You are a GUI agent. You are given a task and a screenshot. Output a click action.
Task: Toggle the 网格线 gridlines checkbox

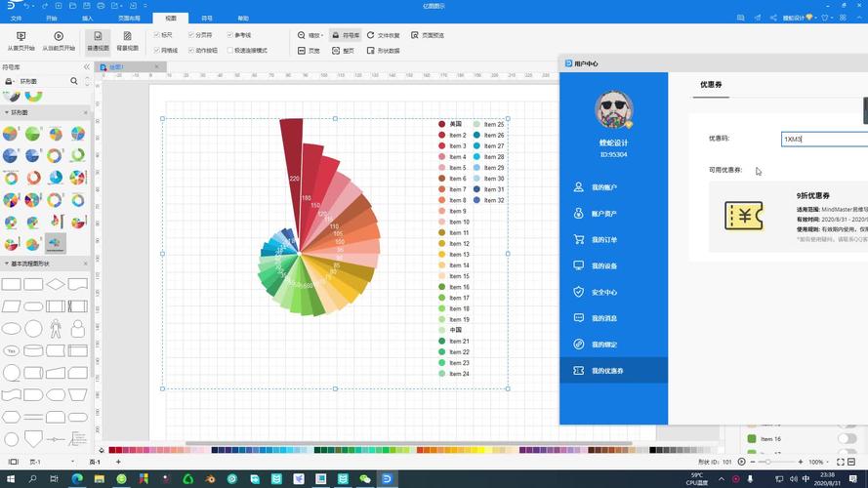(157, 51)
